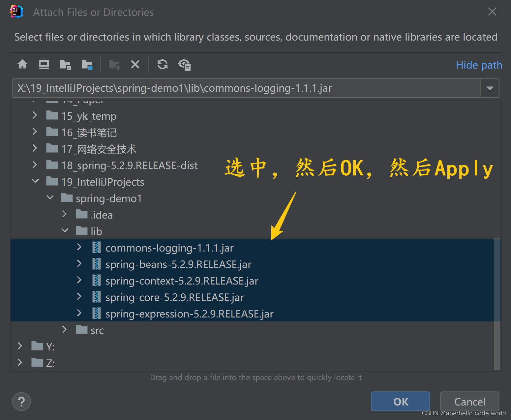The width and height of the screenshot is (511, 420).
Task: Click the vertical scrollbar of file tree
Action: (x=497, y=303)
